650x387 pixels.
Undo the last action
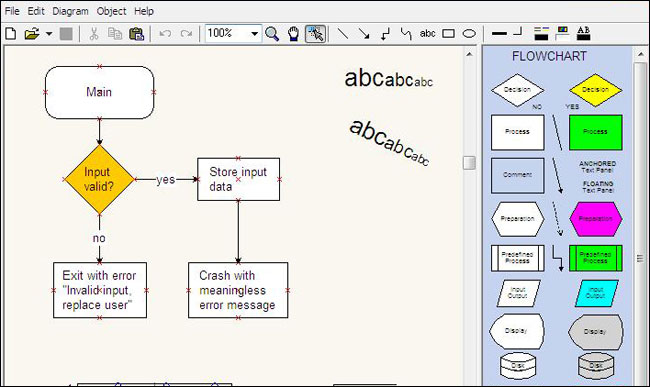(x=165, y=34)
